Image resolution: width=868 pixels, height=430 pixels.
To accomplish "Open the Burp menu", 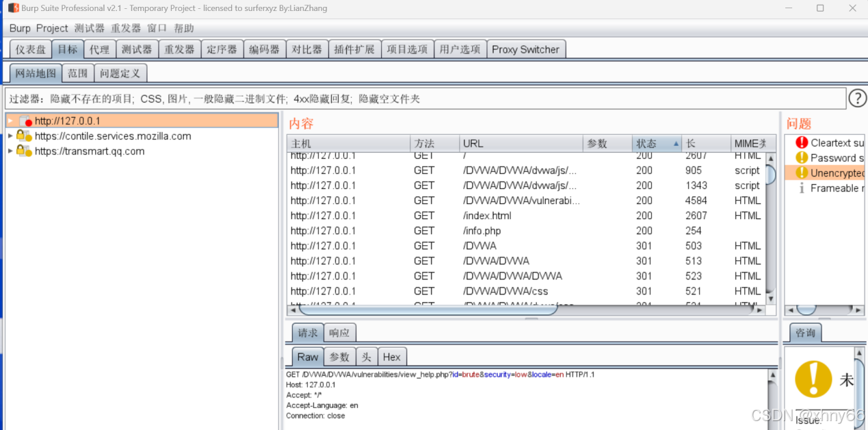I will pos(20,28).
